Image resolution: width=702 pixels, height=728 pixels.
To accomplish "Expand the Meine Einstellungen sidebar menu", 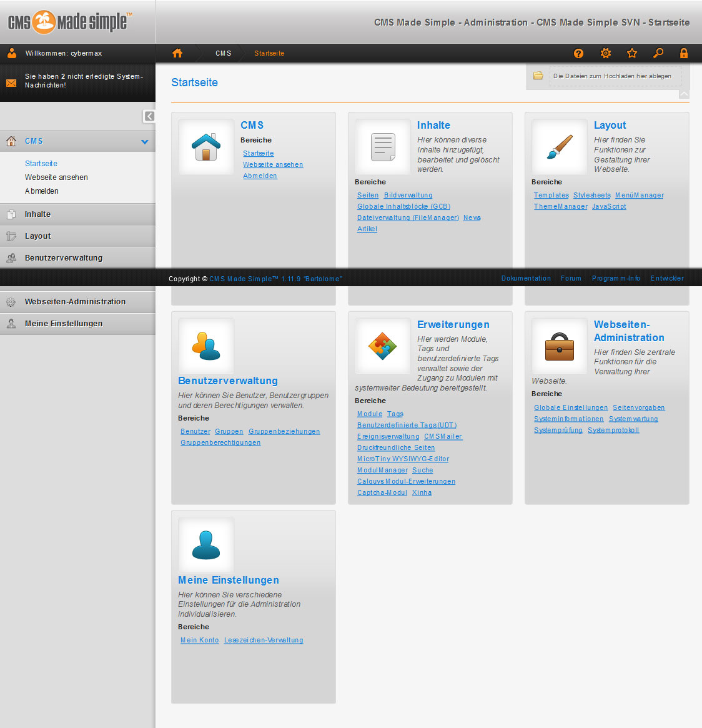I will click(x=77, y=324).
